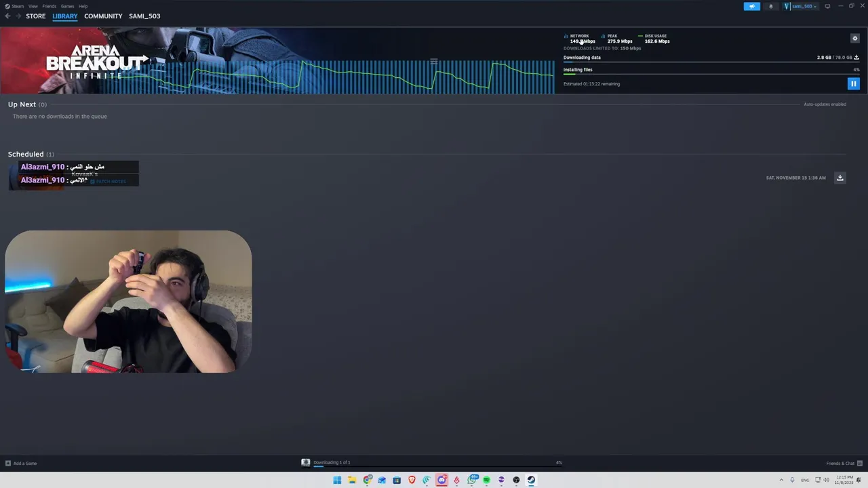This screenshot has width=868, height=488.
Task: Open Discord from the taskbar
Action: point(441,480)
